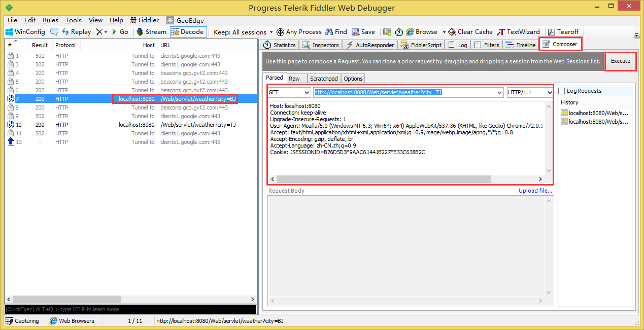644x330 pixels.
Task: Toggle Capturing in the status bar
Action: 22,321
